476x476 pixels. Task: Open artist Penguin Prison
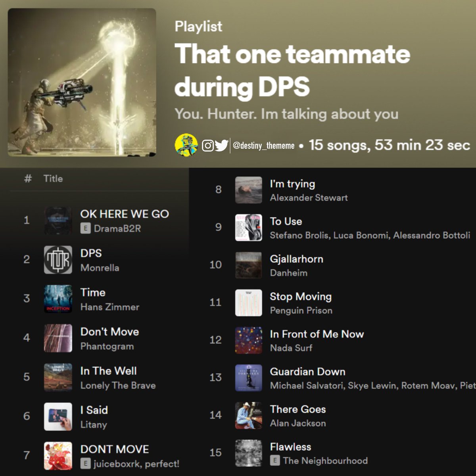[x=301, y=311]
